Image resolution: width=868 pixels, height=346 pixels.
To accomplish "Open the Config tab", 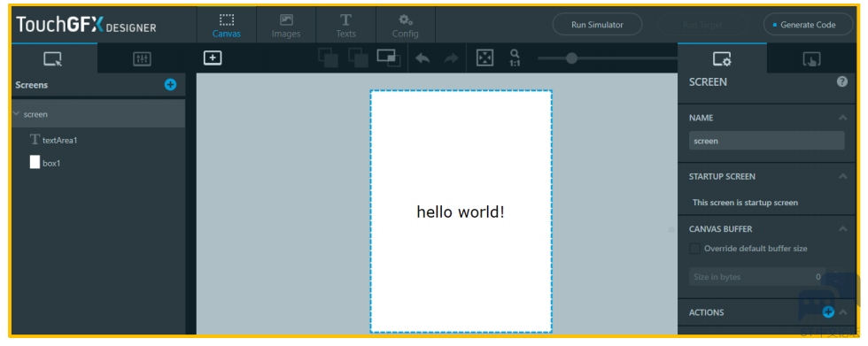I will 406,26.
